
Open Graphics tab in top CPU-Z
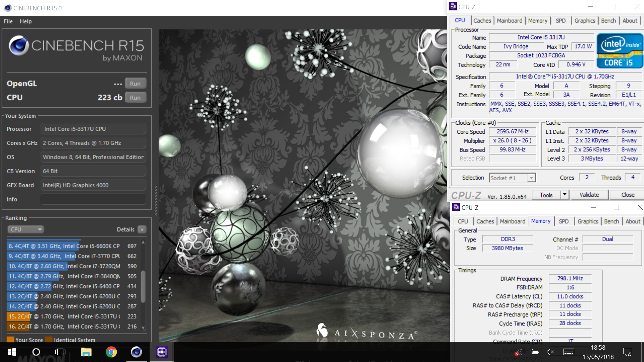(x=585, y=20)
